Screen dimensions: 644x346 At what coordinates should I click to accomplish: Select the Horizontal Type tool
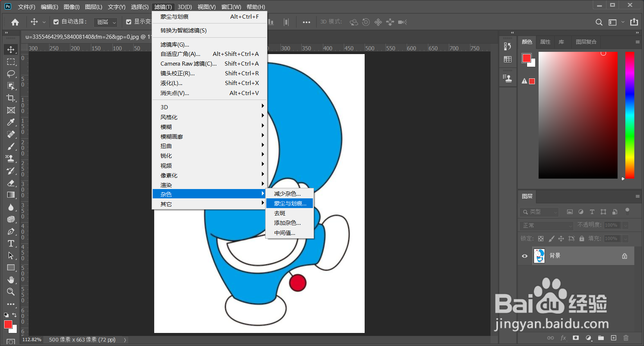[x=11, y=243]
